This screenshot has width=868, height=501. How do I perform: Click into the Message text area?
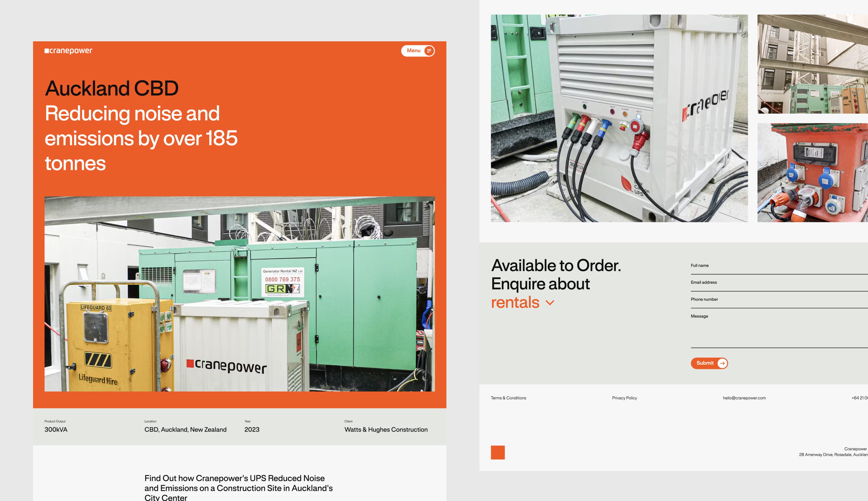point(779,329)
